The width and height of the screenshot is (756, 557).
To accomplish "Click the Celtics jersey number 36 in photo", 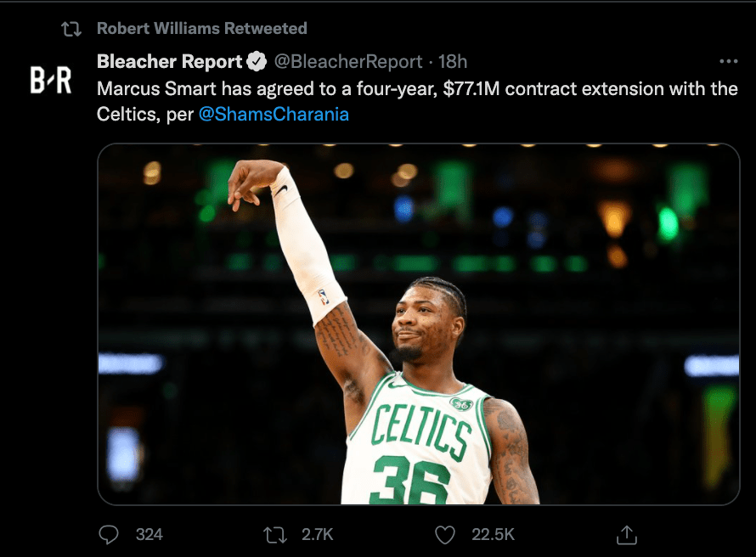I will [x=409, y=481].
